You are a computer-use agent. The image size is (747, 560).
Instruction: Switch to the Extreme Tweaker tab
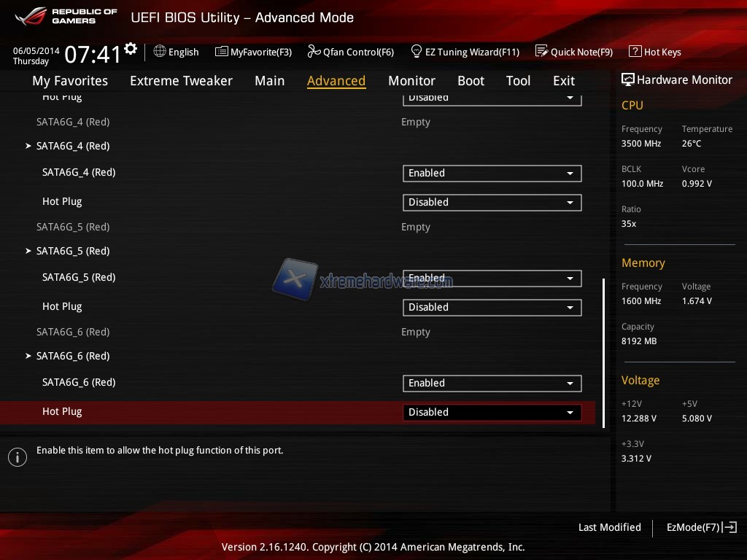[x=181, y=81]
